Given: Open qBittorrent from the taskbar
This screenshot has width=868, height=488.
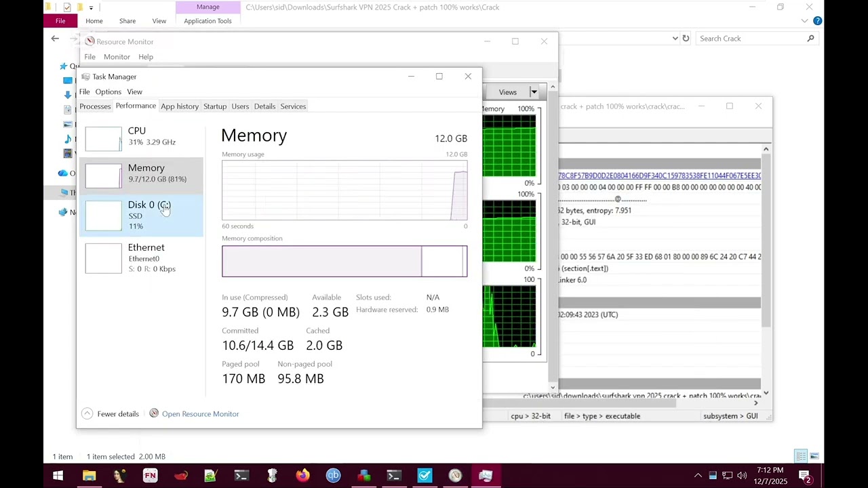Looking at the screenshot, I should tap(333, 476).
